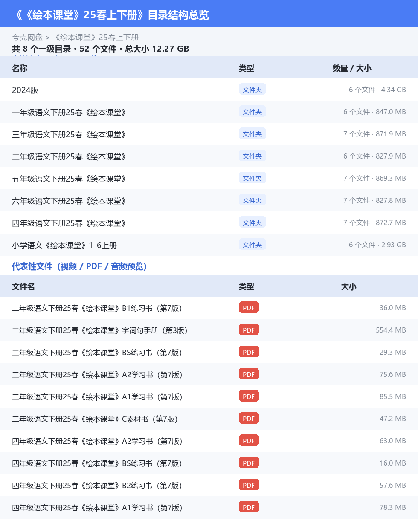Select 四年级 B2练习书(第7版) file
The image size is (418, 532).
coord(97,486)
